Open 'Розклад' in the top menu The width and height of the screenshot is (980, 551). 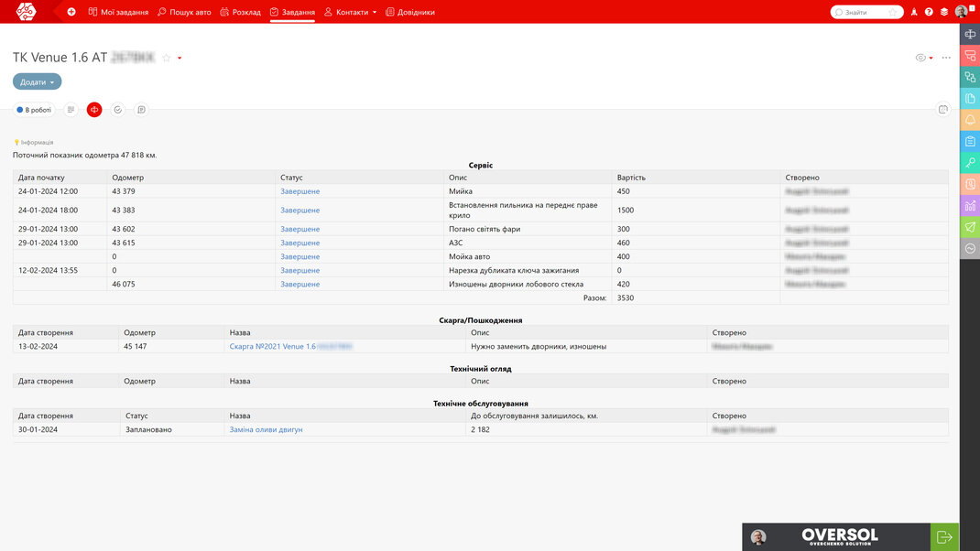coord(241,12)
